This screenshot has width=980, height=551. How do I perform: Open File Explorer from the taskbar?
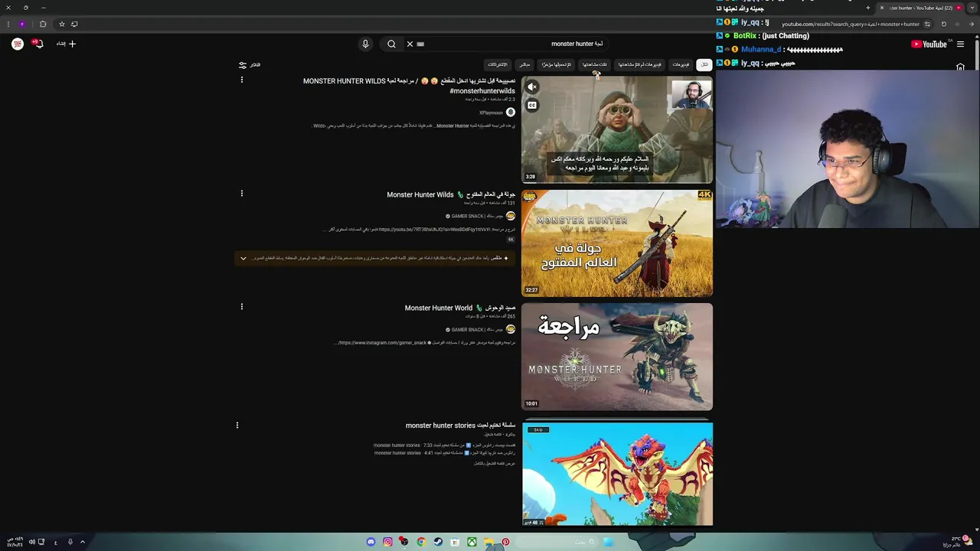click(x=488, y=542)
